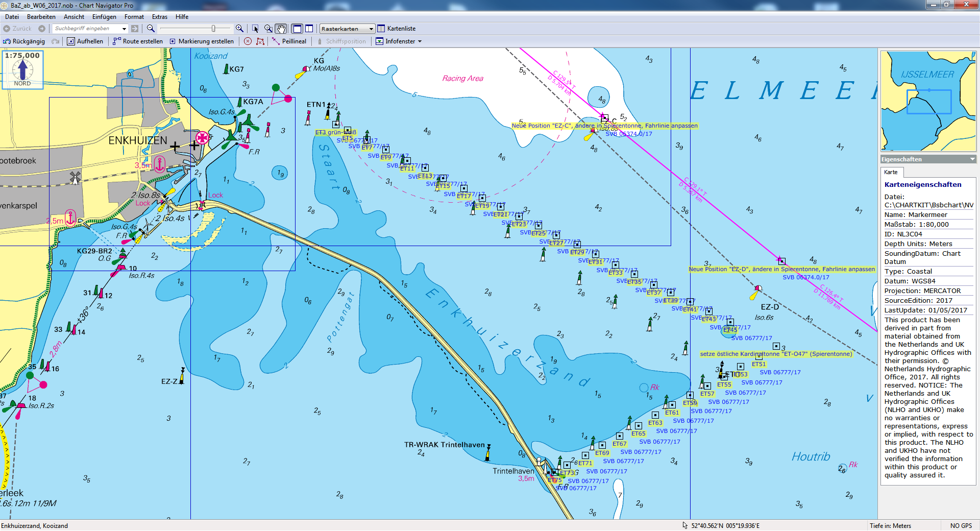Open the Ansicht menu
The width and height of the screenshot is (980, 531).
coord(74,17)
